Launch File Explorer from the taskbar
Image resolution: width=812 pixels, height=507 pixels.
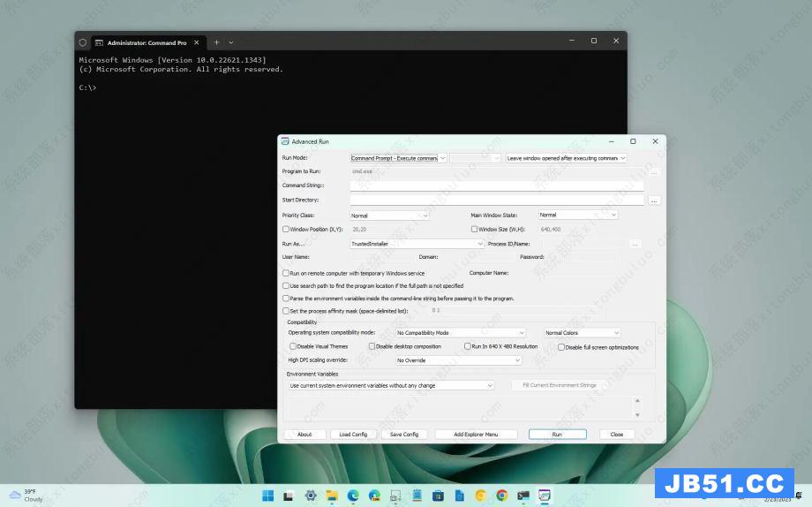(332, 496)
